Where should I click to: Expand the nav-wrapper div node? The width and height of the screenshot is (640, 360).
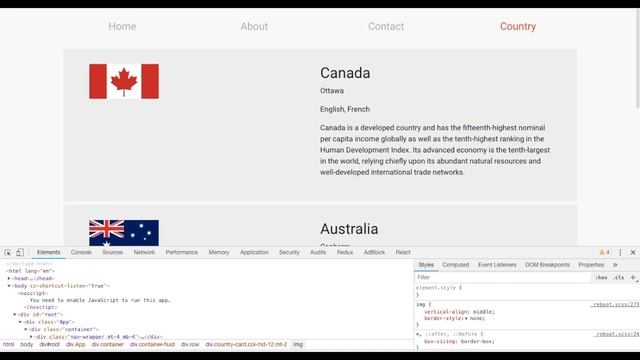point(31,337)
